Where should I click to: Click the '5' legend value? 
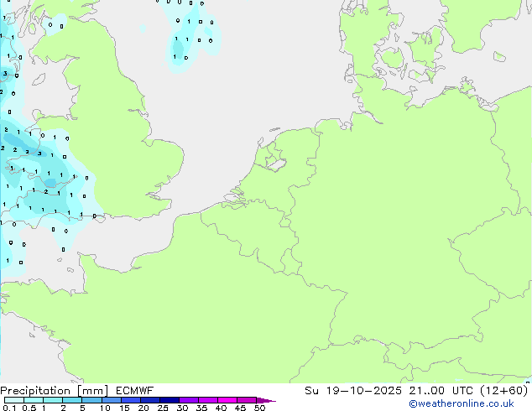[x=82, y=408]
